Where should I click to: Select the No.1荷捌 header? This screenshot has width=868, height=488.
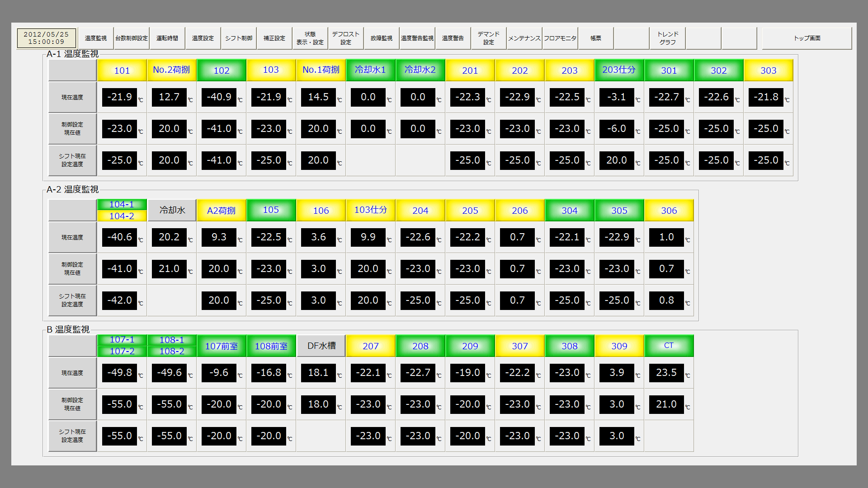point(321,70)
